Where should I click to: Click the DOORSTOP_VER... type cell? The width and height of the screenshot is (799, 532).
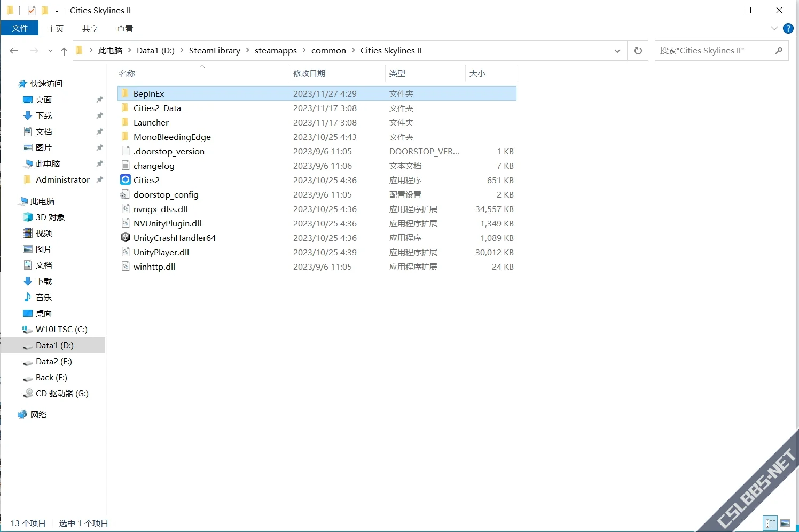coord(424,151)
